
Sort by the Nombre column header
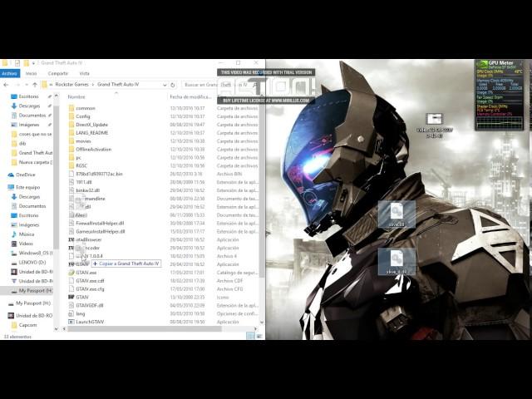(76, 96)
